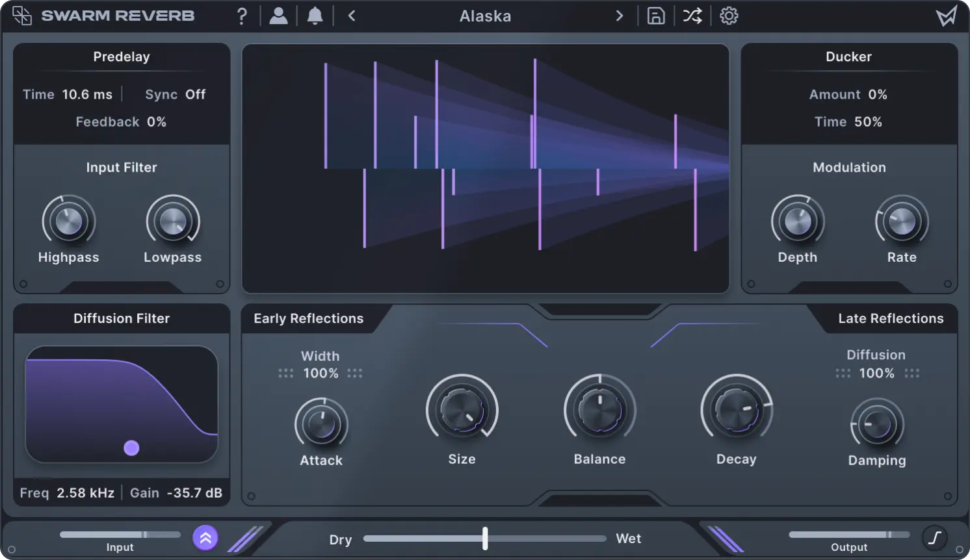Click the Ducker panel title
The height and width of the screenshot is (560, 970).
(x=848, y=57)
